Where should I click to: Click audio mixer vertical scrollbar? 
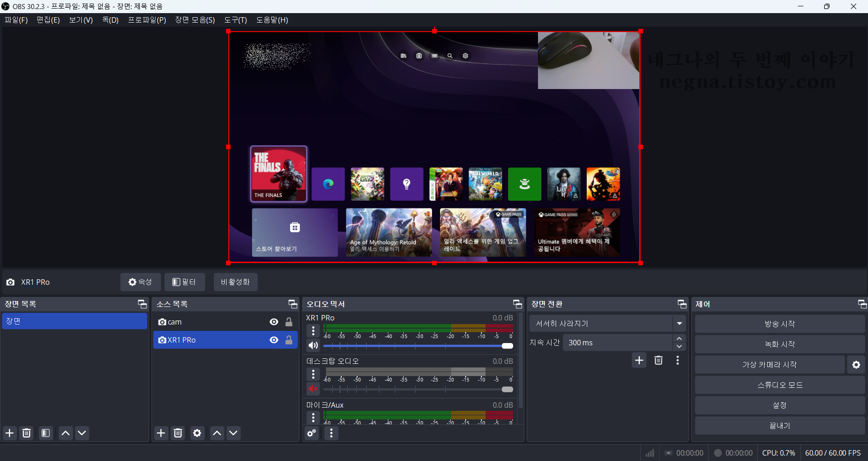(521, 359)
